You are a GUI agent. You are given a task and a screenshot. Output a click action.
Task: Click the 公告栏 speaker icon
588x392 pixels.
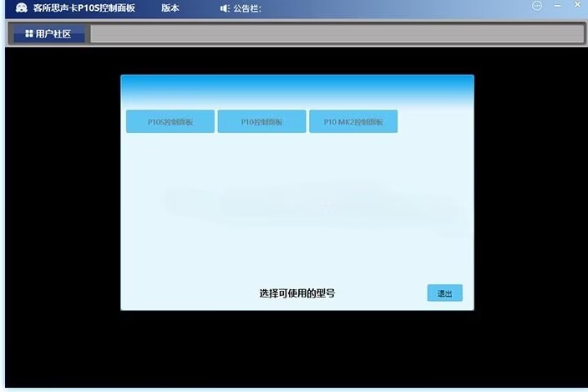tap(225, 8)
